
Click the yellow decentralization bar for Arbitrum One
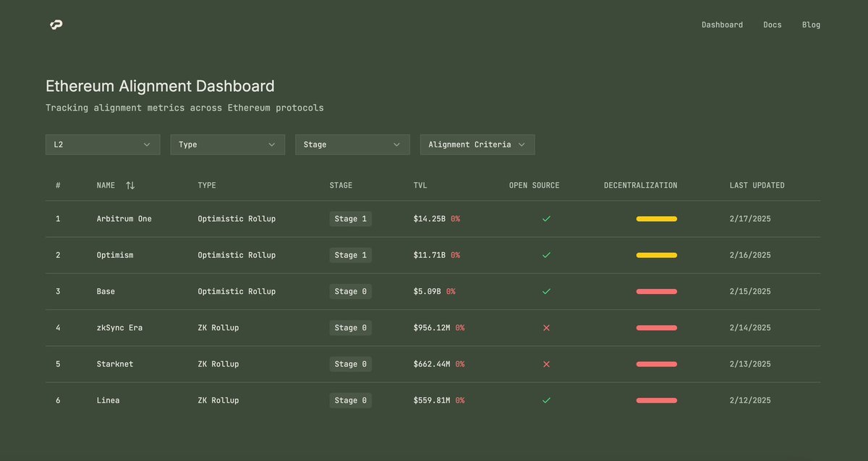pyautogui.click(x=656, y=219)
